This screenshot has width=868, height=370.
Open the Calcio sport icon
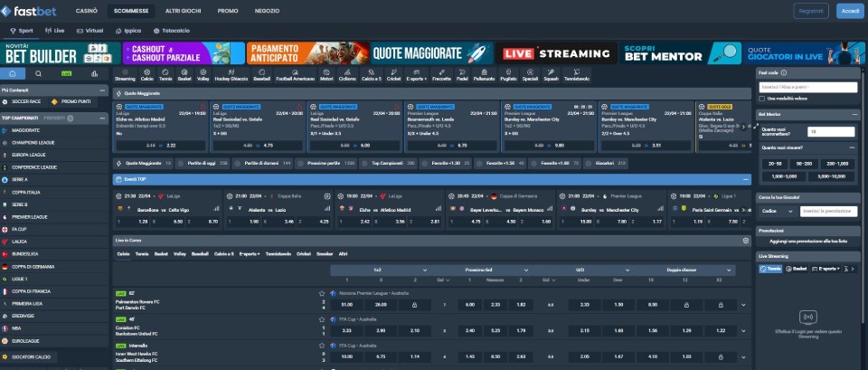[x=147, y=75]
